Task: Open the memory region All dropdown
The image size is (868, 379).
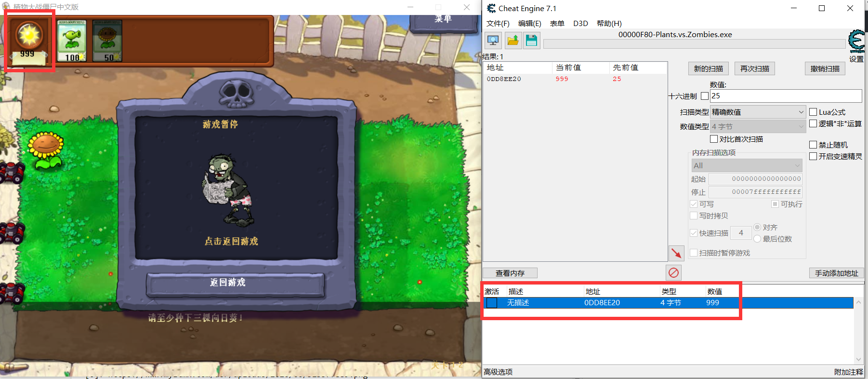Action: coord(747,165)
